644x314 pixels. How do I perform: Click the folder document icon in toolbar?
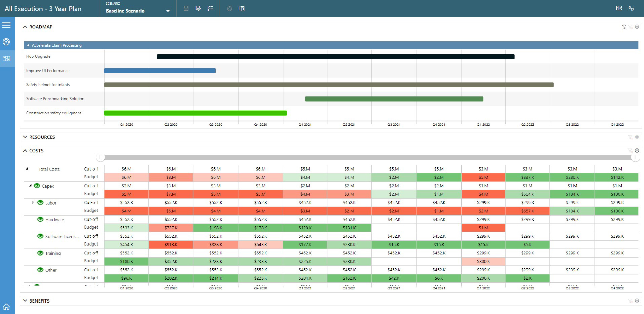point(241,8)
